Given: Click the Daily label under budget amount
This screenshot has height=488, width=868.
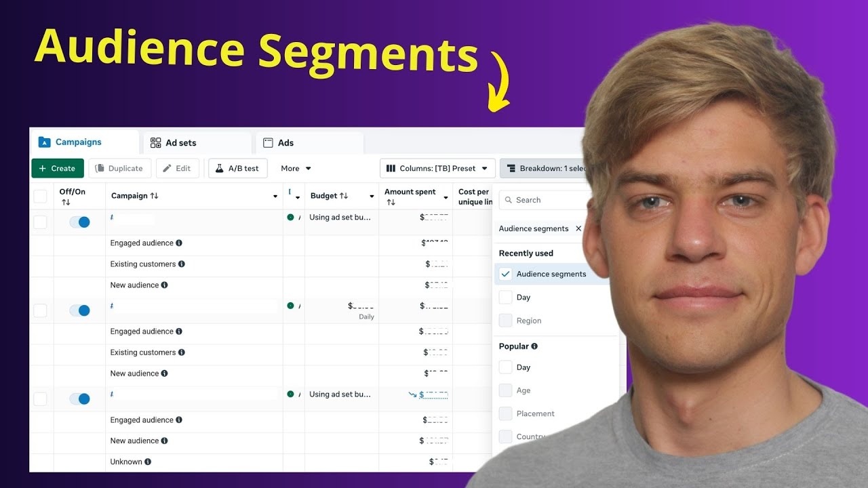Looking at the screenshot, I should click(x=366, y=317).
